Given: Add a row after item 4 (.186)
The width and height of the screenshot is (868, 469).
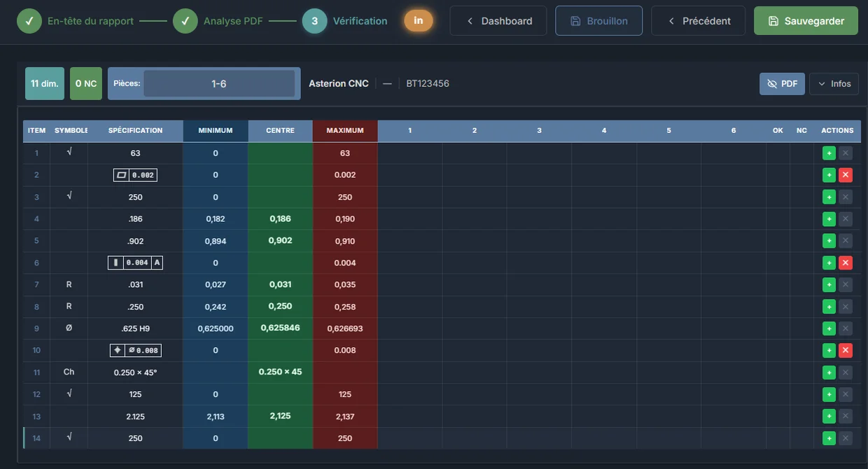Looking at the screenshot, I should coord(829,219).
